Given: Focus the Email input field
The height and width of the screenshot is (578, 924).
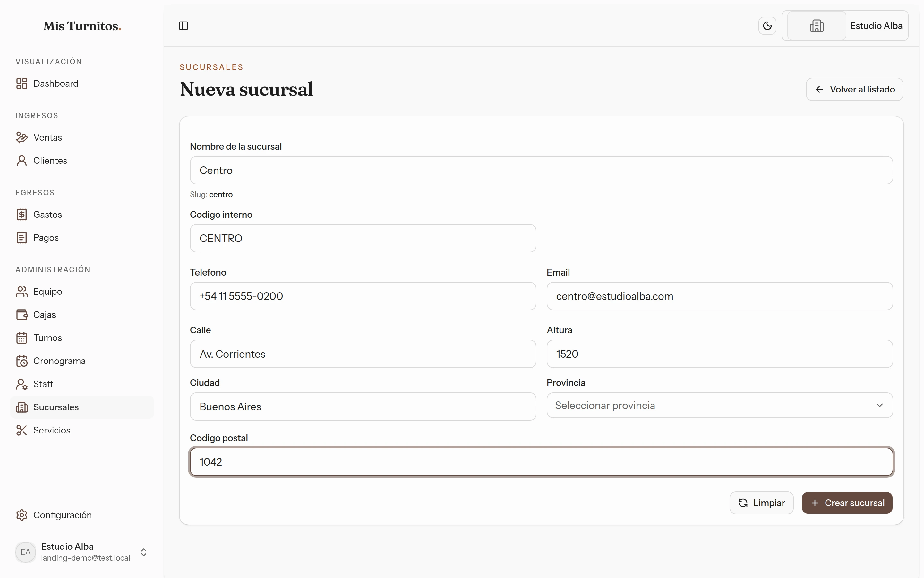Looking at the screenshot, I should [x=719, y=296].
